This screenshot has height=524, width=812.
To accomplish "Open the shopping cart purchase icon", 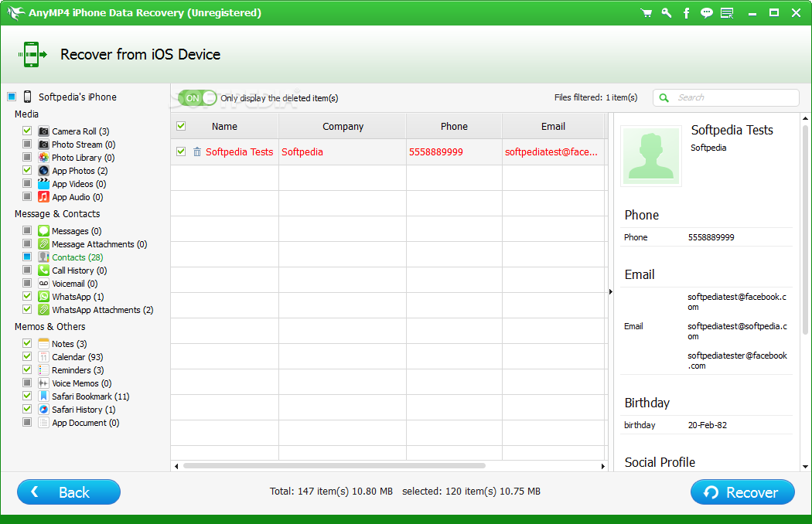I will 647,13.
